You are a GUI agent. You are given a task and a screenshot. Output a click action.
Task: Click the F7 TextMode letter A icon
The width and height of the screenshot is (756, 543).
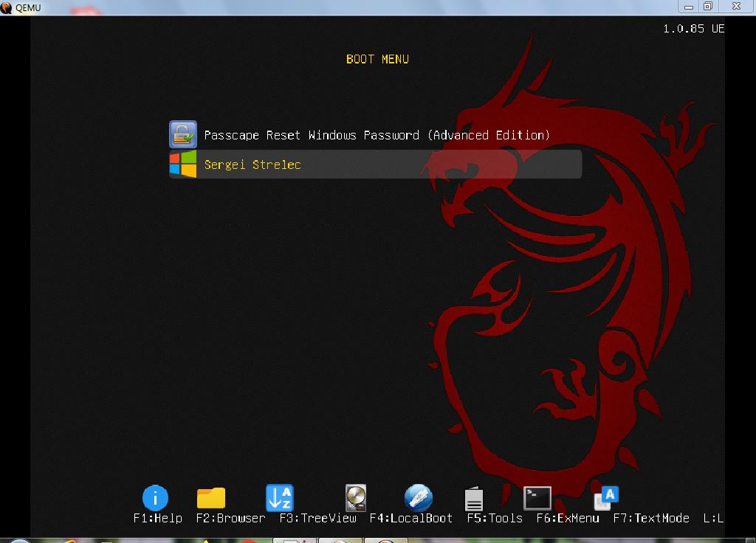point(607,498)
